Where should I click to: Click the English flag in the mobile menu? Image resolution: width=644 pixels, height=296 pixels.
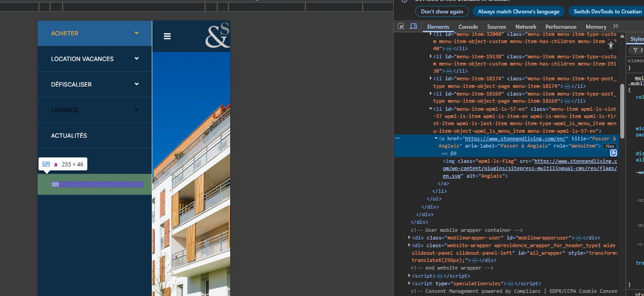(x=56, y=184)
